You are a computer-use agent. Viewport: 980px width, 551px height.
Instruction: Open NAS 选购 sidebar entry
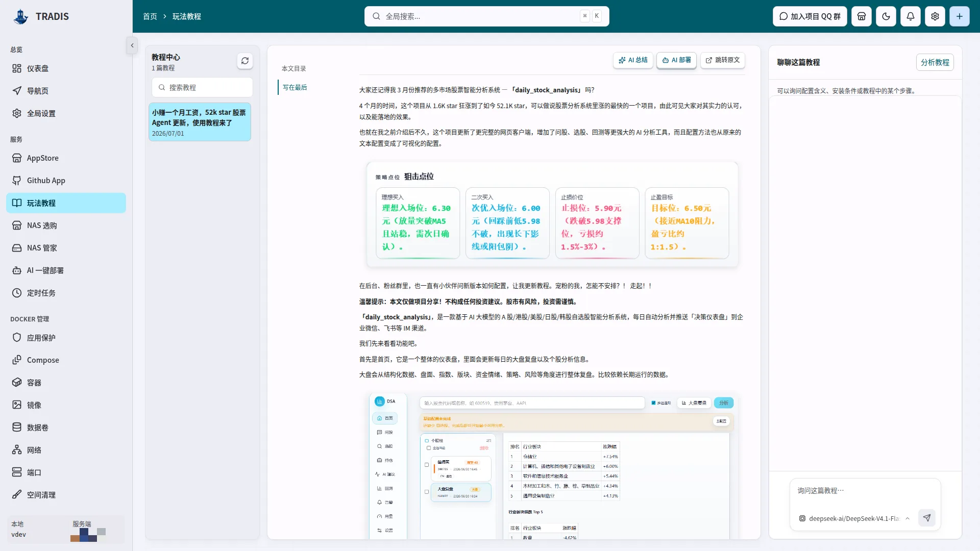(x=66, y=226)
